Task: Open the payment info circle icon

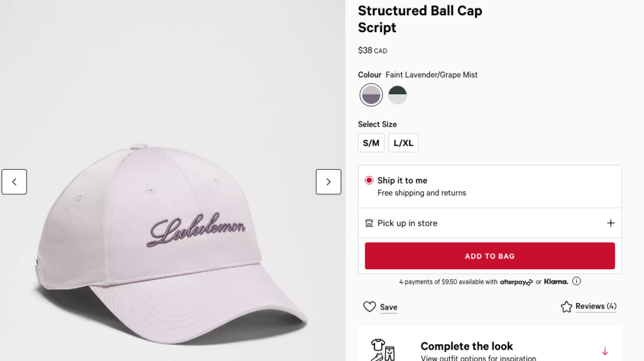Action: [x=576, y=281]
